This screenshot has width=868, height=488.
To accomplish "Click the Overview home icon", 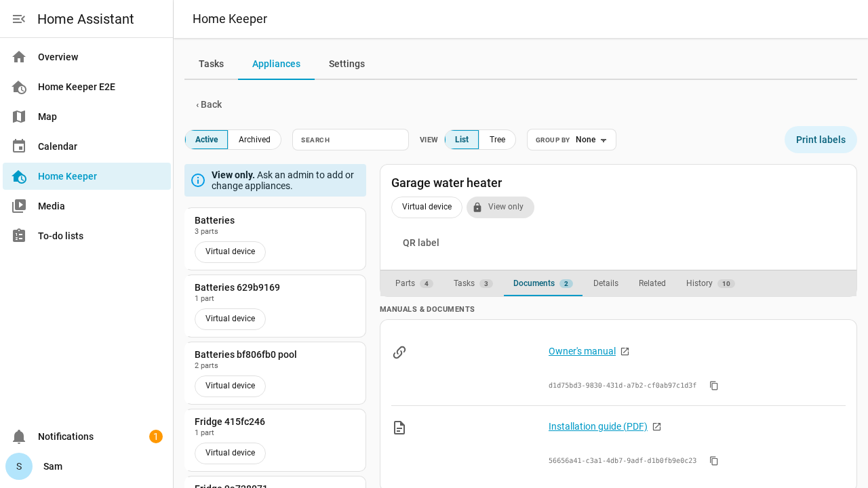I will [x=19, y=57].
